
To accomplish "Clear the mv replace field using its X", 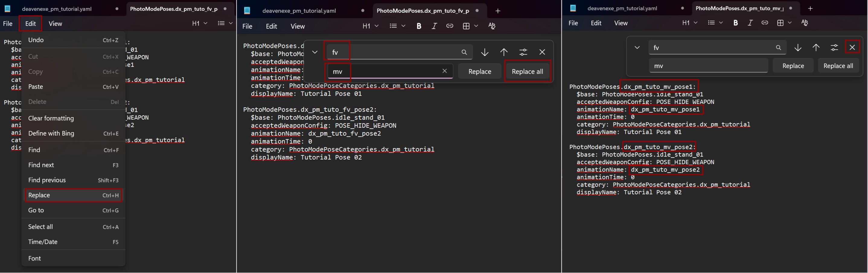I will click(x=445, y=71).
